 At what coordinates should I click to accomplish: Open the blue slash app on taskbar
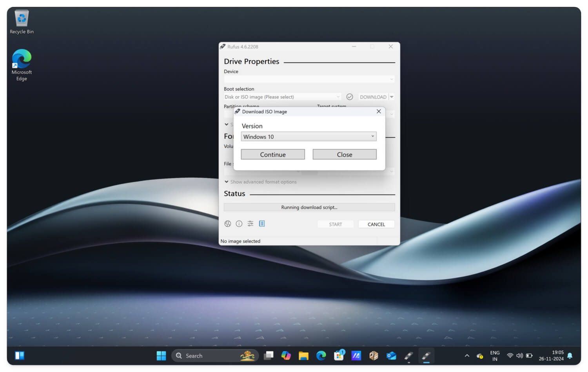click(x=356, y=356)
